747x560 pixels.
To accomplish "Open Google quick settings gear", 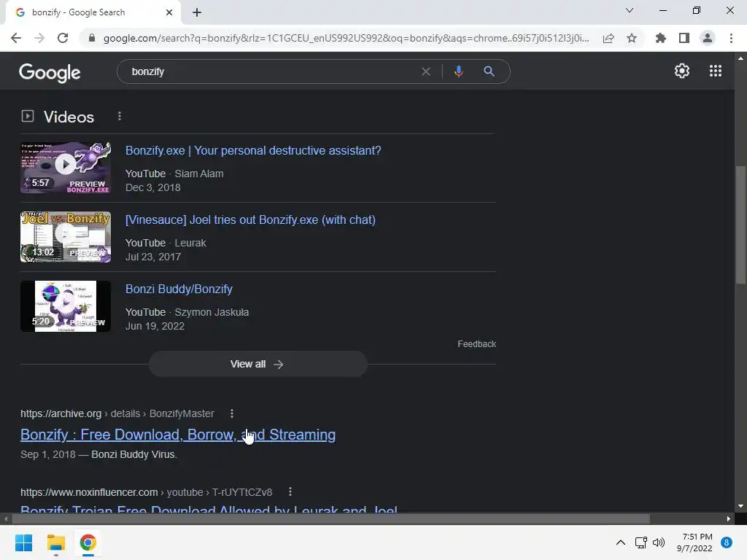I will tap(682, 71).
